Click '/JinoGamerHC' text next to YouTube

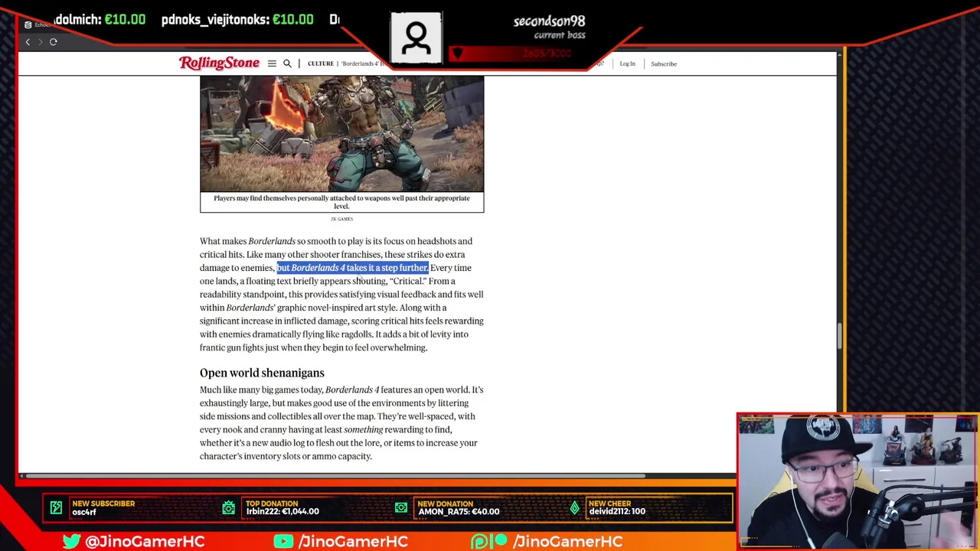tap(353, 541)
